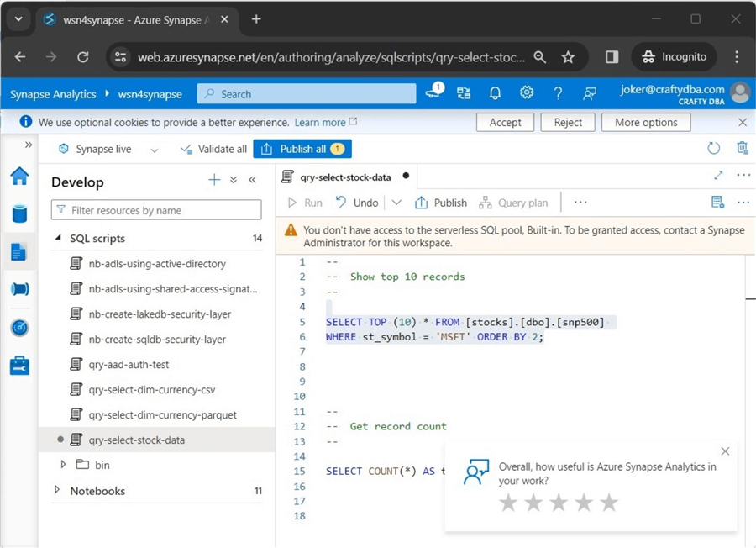This screenshot has width=756, height=548.
Task: Add new resource with plus icon
Action: pos(214,180)
